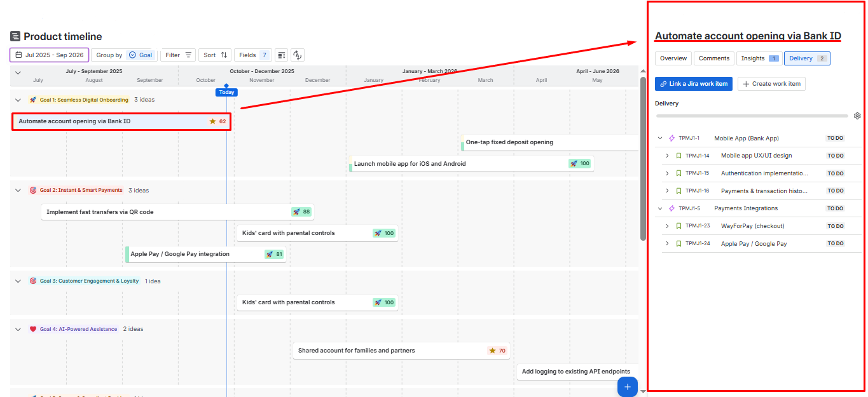The width and height of the screenshot is (868, 397).
Task: Collapse the TPMJ1-5 Payments Integrations epic
Action: (660, 208)
